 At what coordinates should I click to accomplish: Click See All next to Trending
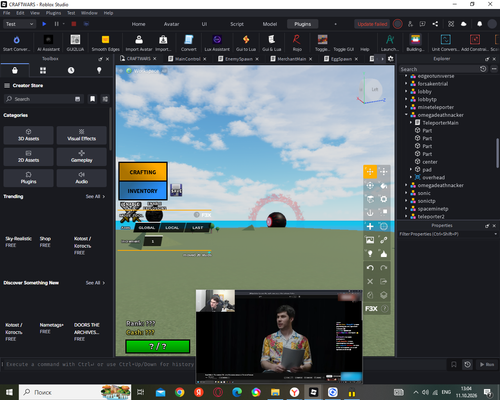pyautogui.click(x=95, y=196)
